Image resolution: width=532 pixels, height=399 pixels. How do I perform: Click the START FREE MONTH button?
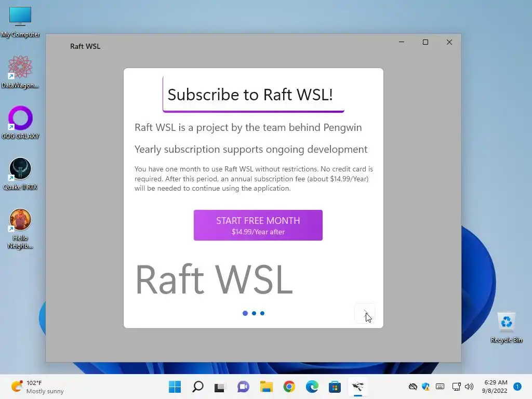coord(258,225)
